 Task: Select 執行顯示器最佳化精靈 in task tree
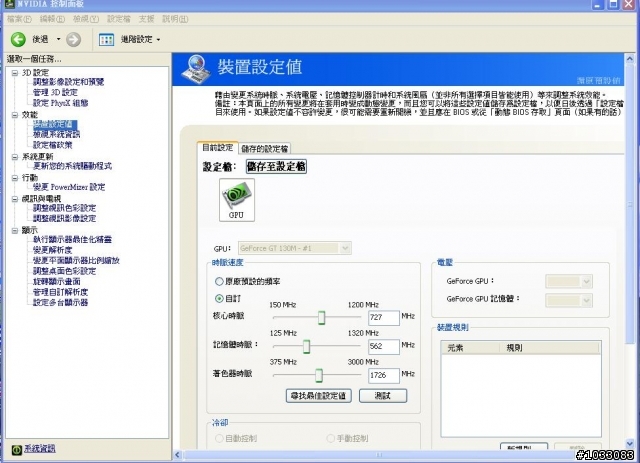[x=72, y=240]
